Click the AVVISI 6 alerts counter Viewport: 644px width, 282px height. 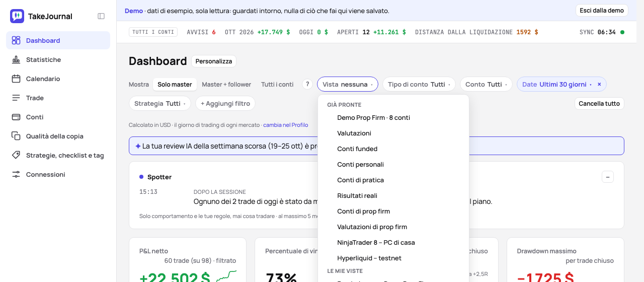tap(201, 32)
